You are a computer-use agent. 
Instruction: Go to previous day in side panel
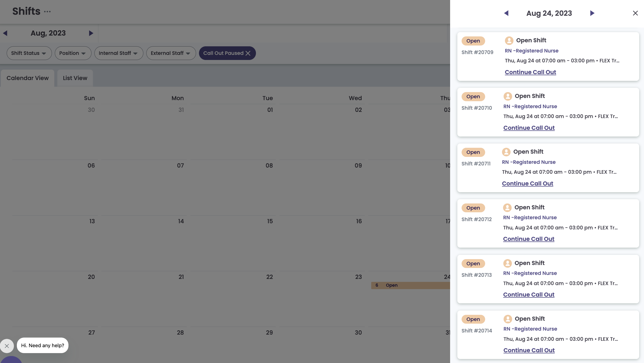tap(506, 13)
